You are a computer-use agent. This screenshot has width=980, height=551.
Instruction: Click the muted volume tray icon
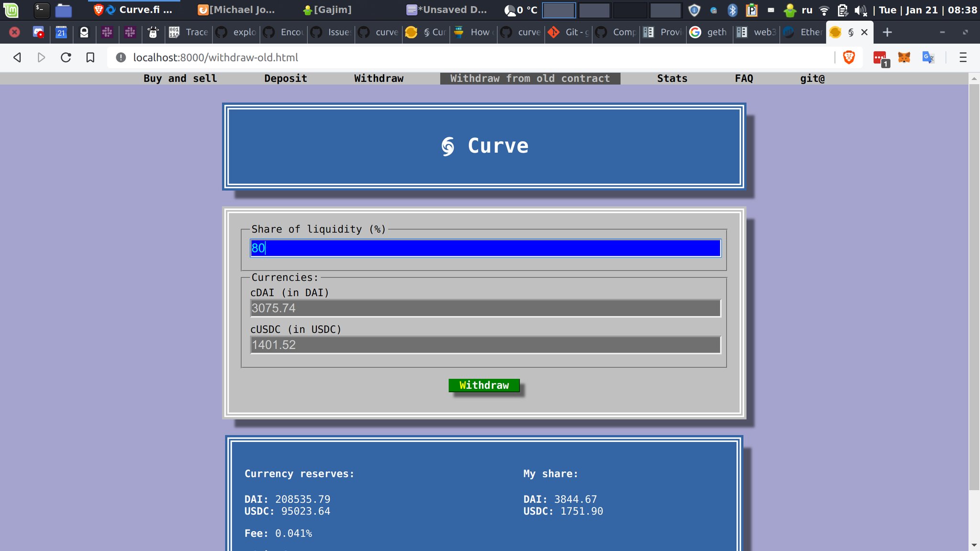click(860, 10)
